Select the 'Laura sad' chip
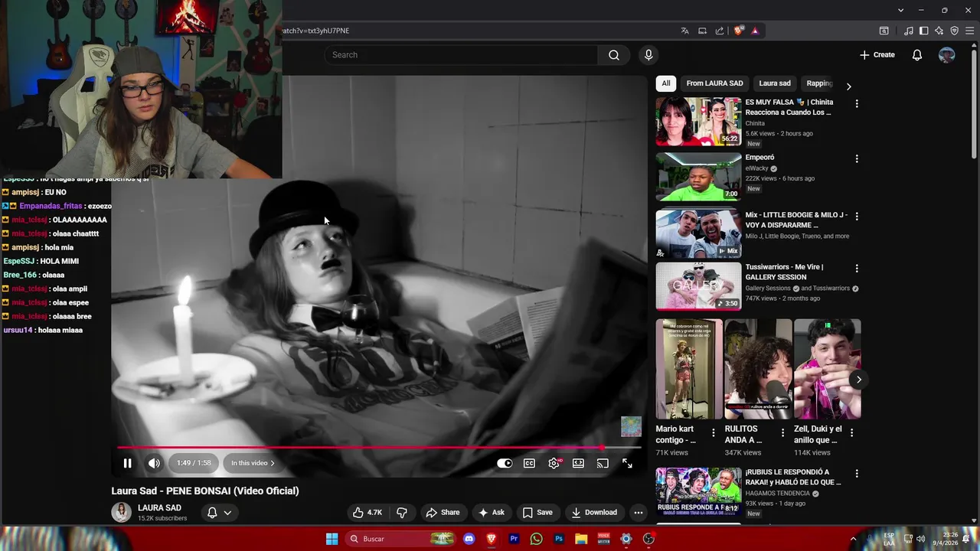This screenshot has width=980, height=551. coord(775,83)
